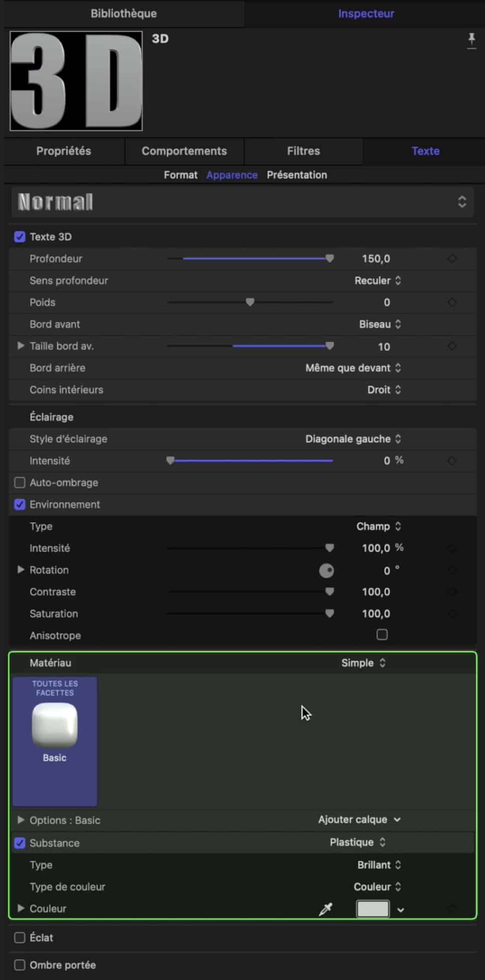
Task: Expand the Taille bord av. disclosure triangle
Action: (x=21, y=346)
